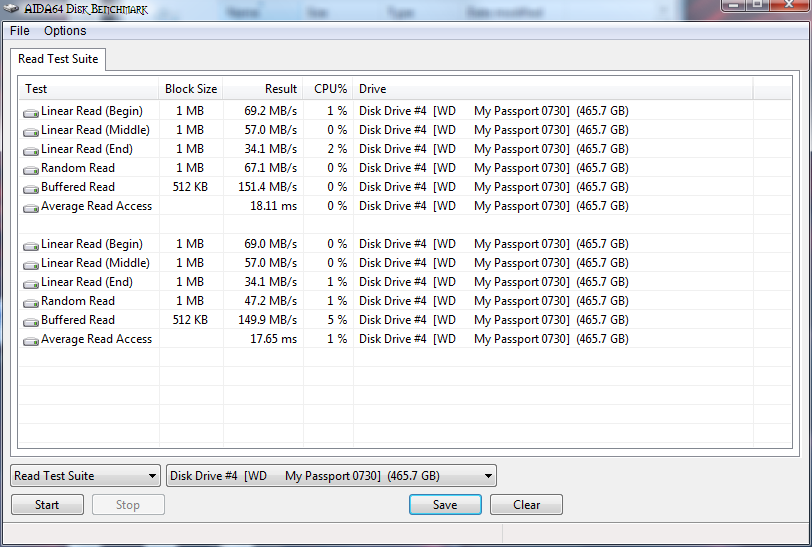
Task: Click drive icon of 149.9 MB/s Buffered Read row
Action: pos(31,322)
